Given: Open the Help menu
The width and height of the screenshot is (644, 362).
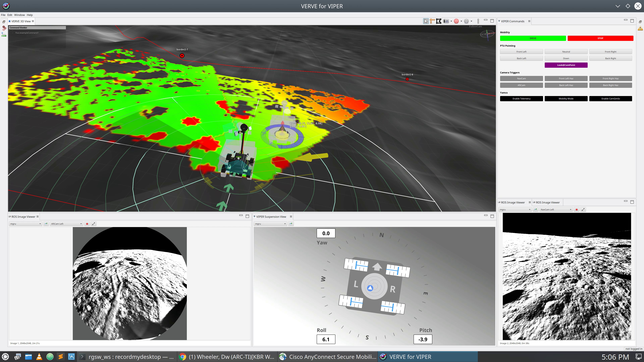Looking at the screenshot, I should (x=30, y=15).
